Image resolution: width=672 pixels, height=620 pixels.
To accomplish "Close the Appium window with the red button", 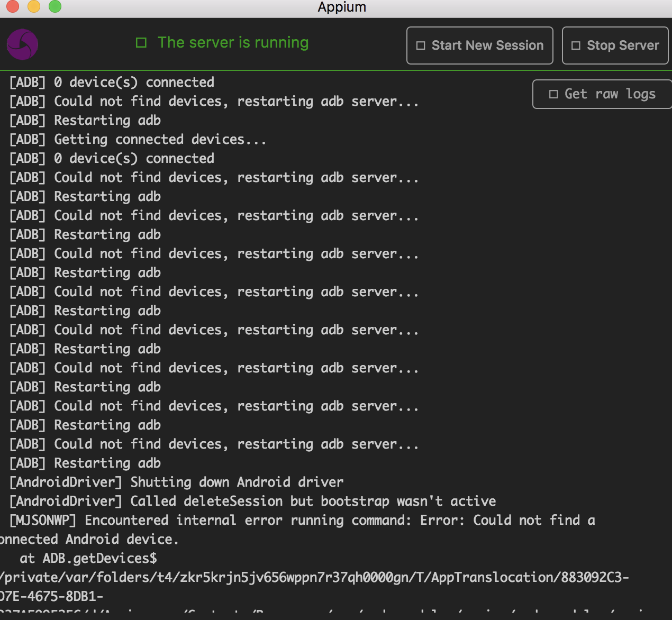I will click(12, 6).
